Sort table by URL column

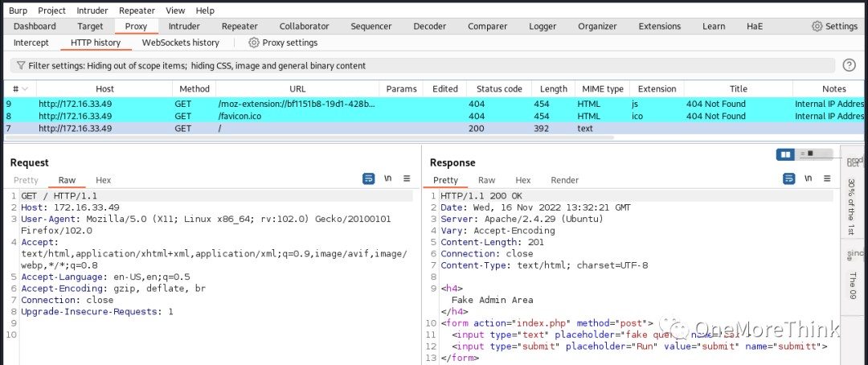[297, 88]
